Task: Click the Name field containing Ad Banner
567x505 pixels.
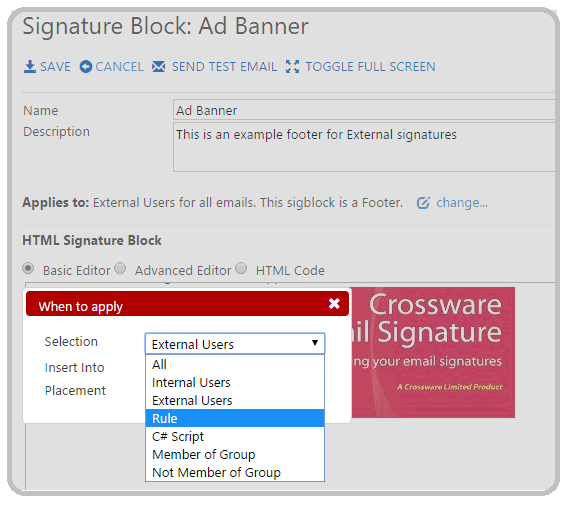Action: pyautogui.click(x=364, y=110)
